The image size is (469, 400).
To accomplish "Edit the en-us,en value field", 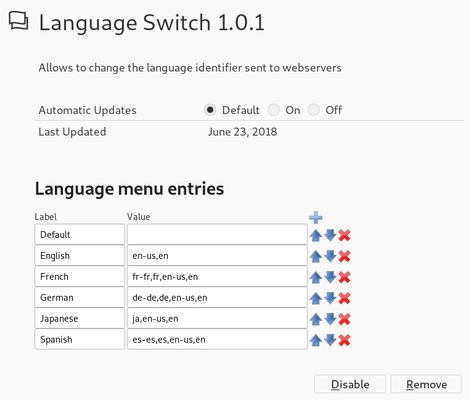I will pyautogui.click(x=217, y=255).
